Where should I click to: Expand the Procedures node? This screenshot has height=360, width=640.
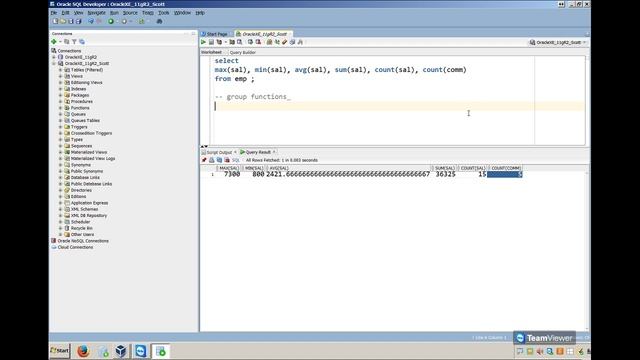pyautogui.click(x=60, y=102)
